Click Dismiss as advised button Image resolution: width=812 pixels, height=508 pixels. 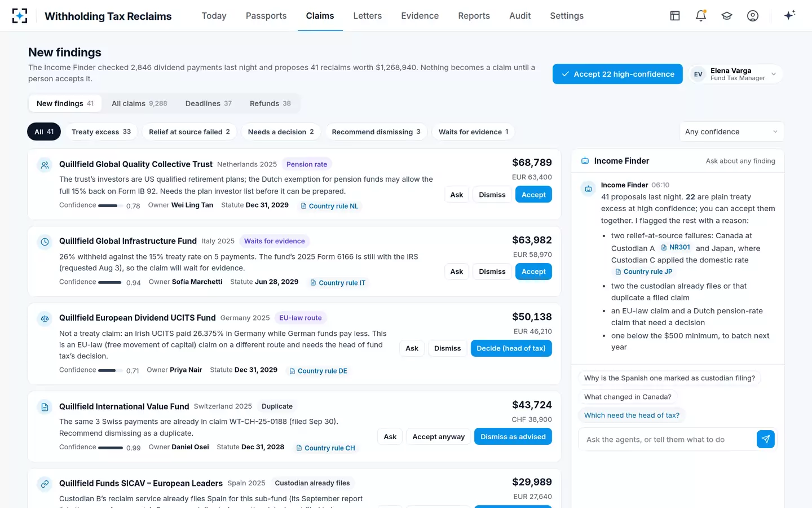[x=513, y=436]
